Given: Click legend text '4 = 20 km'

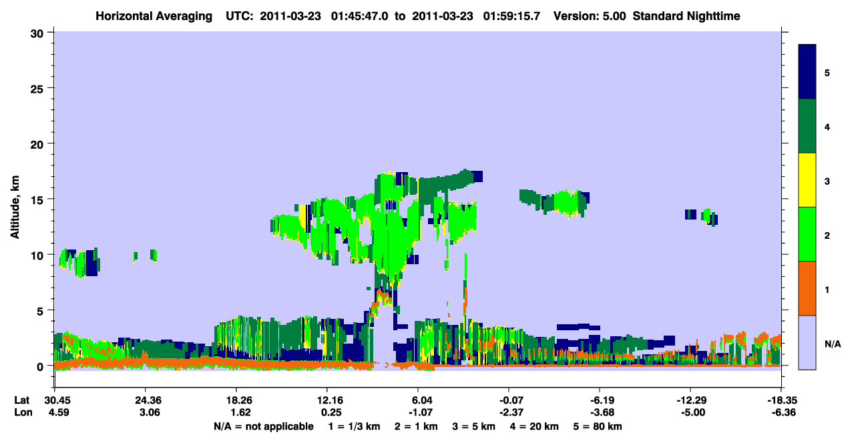Looking at the screenshot, I should coord(535,426).
